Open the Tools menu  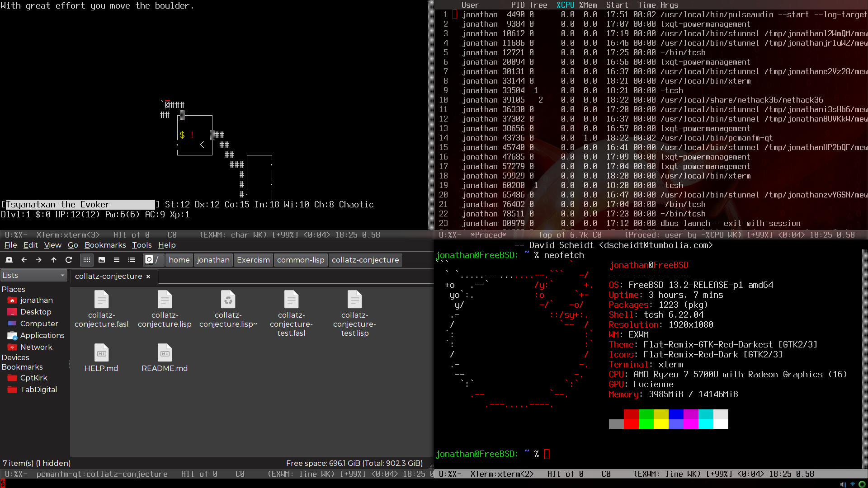pyautogui.click(x=142, y=245)
